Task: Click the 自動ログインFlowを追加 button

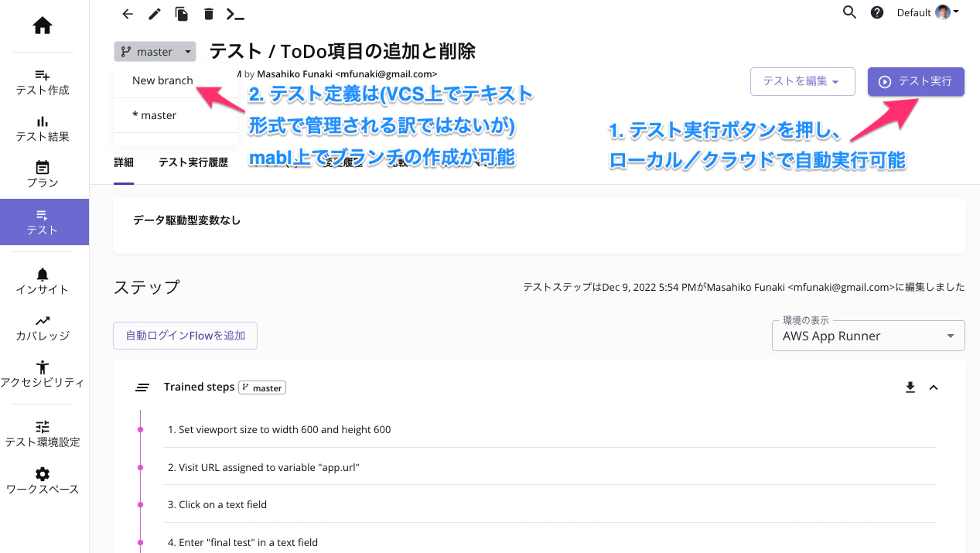Action: coord(185,336)
